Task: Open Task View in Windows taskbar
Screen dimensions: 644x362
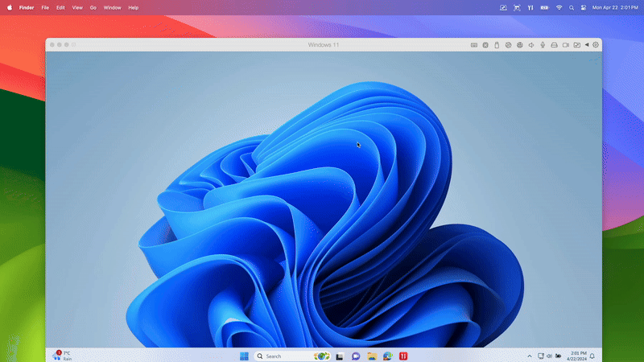Action: [341, 356]
